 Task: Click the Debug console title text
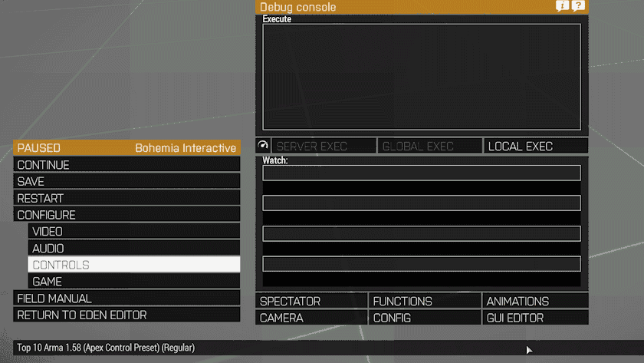tap(297, 7)
